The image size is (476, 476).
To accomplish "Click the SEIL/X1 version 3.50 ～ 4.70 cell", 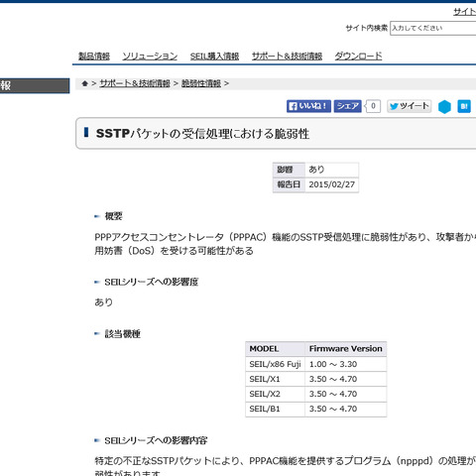I will coord(346,379).
